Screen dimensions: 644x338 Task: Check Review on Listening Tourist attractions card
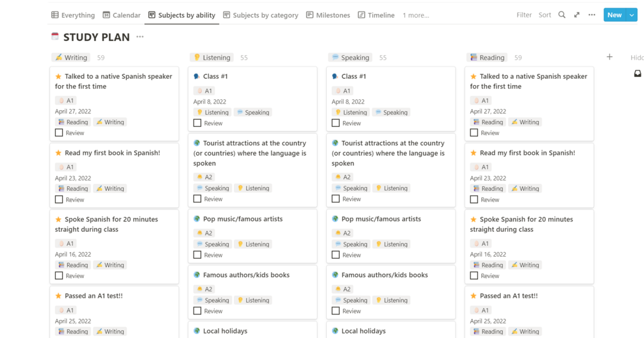coord(197,199)
